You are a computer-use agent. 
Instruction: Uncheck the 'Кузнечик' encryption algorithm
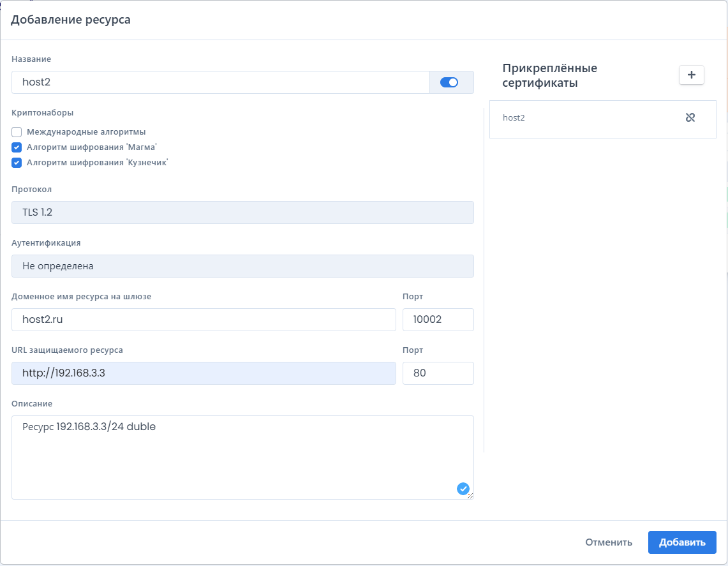pyautogui.click(x=17, y=163)
